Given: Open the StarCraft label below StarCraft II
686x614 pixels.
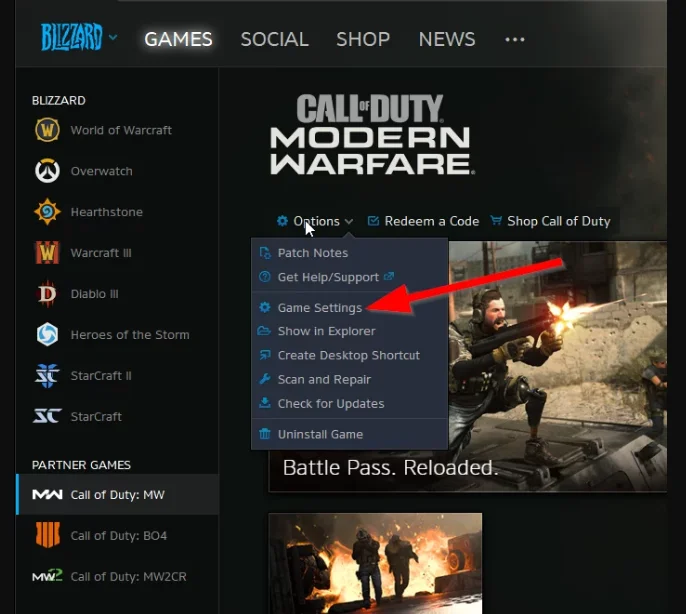Looking at the screenshot, I should pos(96,417).
